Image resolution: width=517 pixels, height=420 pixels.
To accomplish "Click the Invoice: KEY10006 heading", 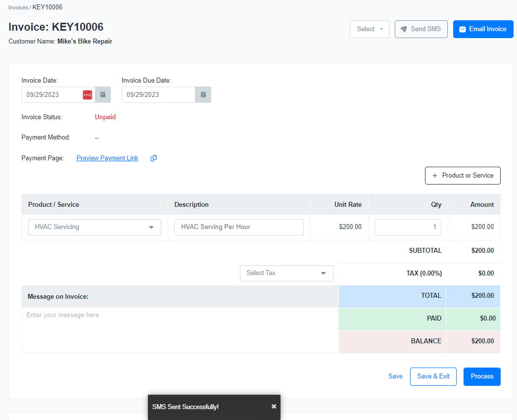I will [56, 27].
